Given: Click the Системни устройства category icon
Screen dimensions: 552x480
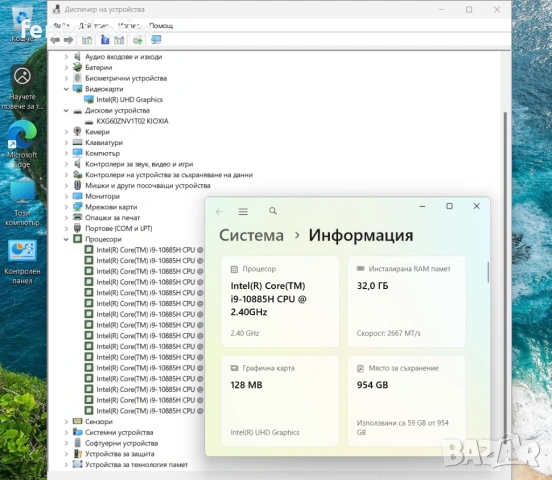Looking at the screenshot, I should (77, 432).
